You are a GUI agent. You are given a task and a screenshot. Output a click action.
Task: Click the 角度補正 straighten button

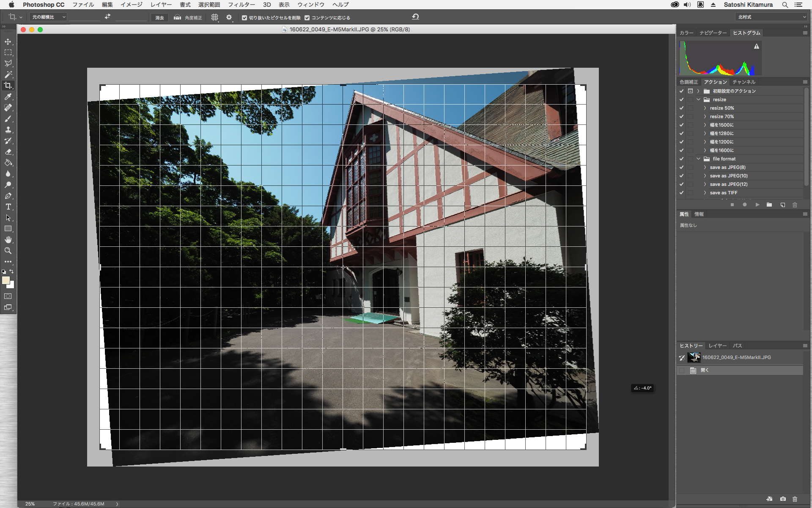(188, 18)
